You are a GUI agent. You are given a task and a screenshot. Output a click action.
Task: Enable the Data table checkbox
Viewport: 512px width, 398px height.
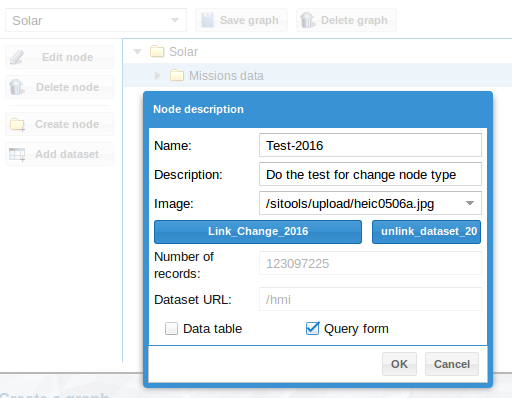pyautogui.click(x=171, y=329)
